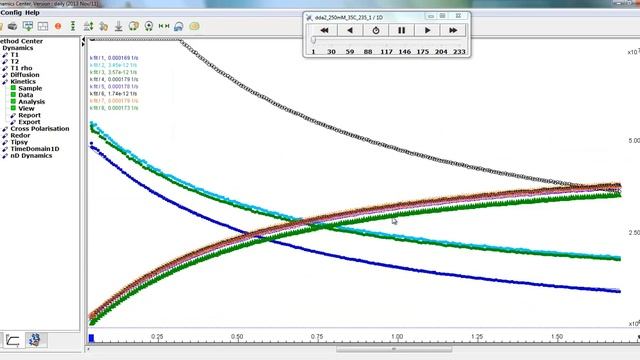
Task: Select Diffusion method in tree
Action: point(25,75)
